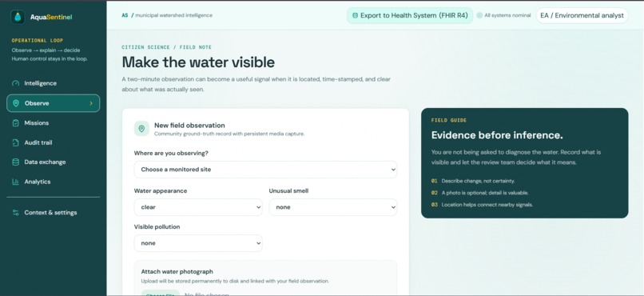Click the EA / Environmental analyst profile button
This screenshot has width=644, height=296.
[x=582, y=16]
